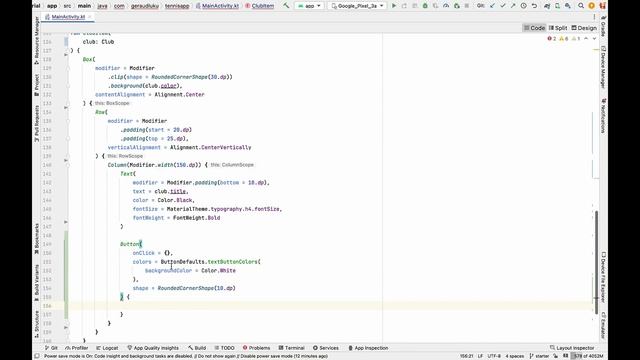Open the Problems tool window
640x360 pixels.
[x=256, y=348]
